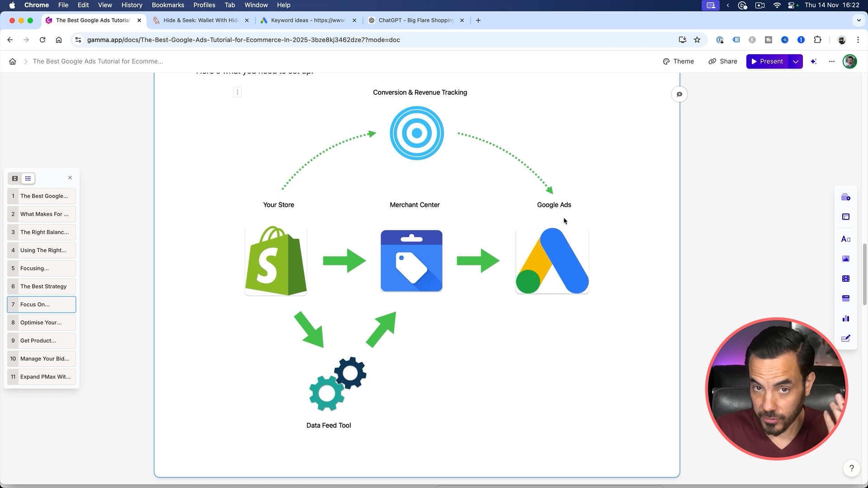Viewport: 868px width, 488px height.
Task: Open charts and diagrams icon in sidebar
Action: pyautogui.click(x=845, y=319)
